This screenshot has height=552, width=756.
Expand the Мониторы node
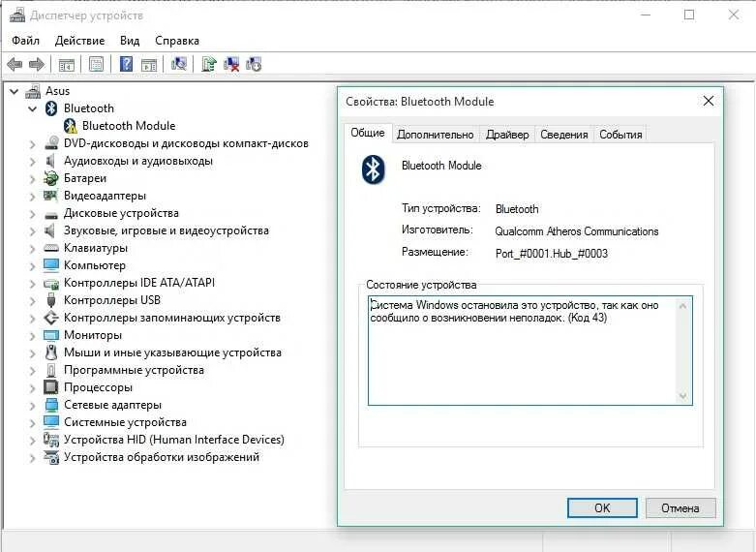(32, 335)
